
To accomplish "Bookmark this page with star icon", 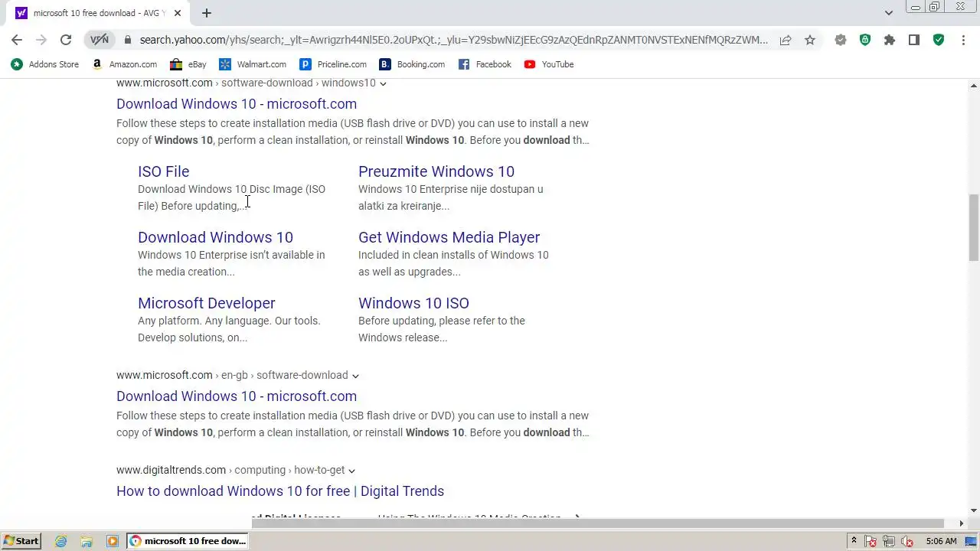I will [x=810, y=40].
